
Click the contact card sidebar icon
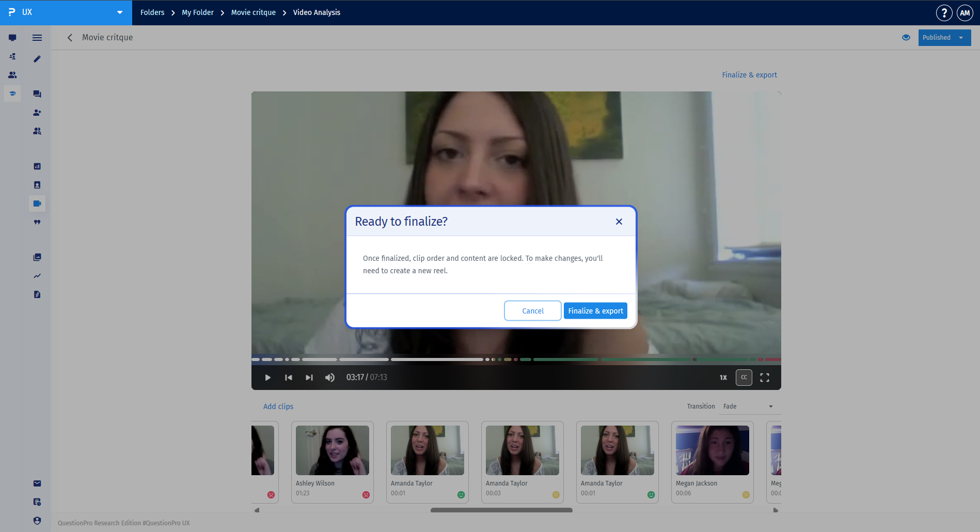(x=37, y=185)
